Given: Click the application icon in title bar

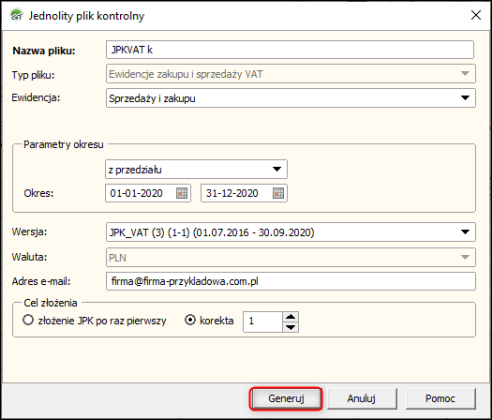Looking at the screenshot, I should pyautogui.click(x=16, y=15).
